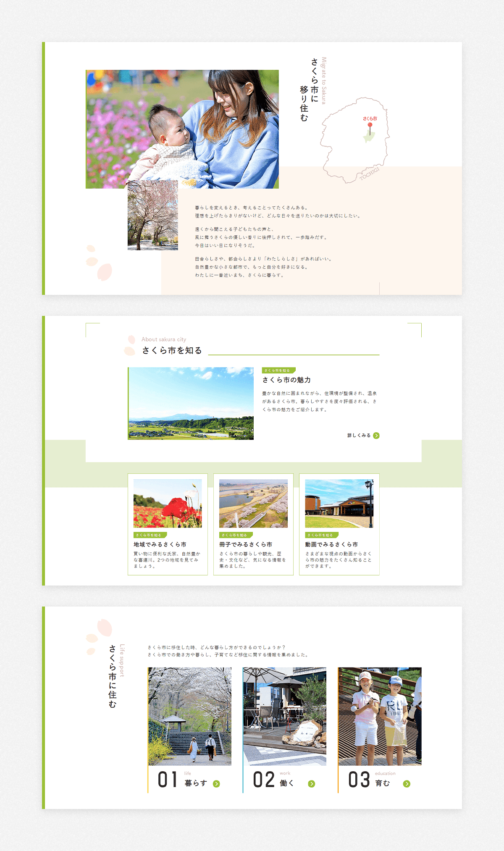Click the text line わたしに一番近いまち、さくらに暮らす。
The height and width of the screenshot is (851, 504).
[x=240, y=275]
